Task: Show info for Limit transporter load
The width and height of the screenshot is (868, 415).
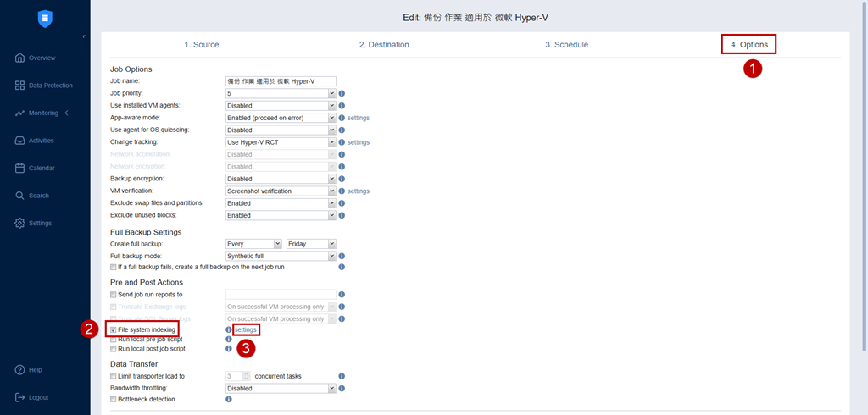Action: pos(342,376)
